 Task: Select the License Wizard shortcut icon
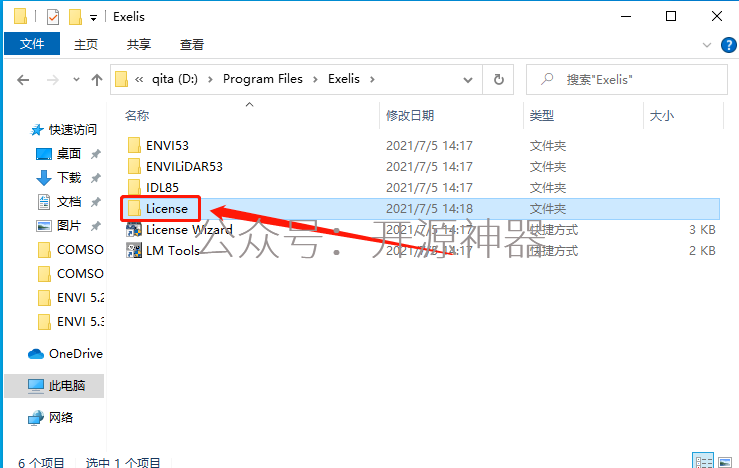(134, 230)
